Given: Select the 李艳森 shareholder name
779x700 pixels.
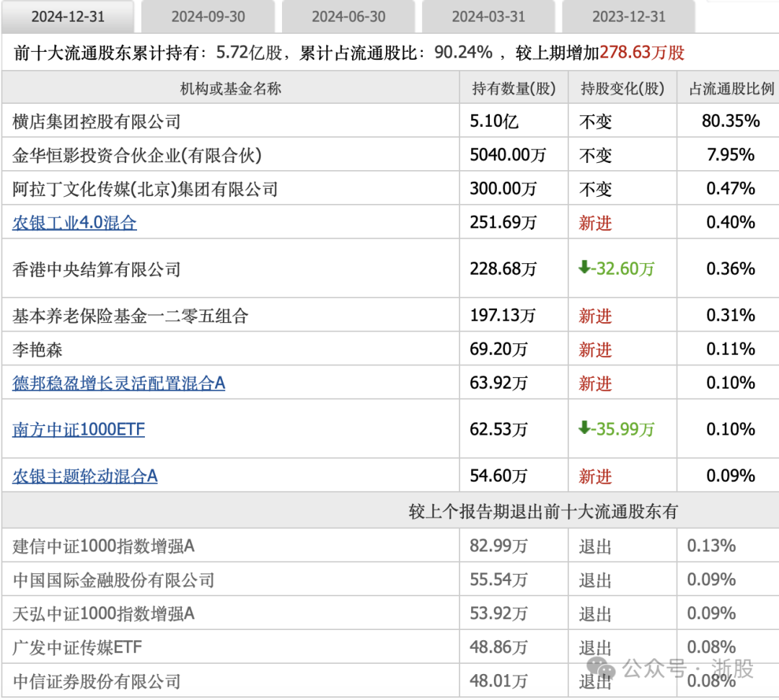Looking at the screenshot, I should pos(38,350).
